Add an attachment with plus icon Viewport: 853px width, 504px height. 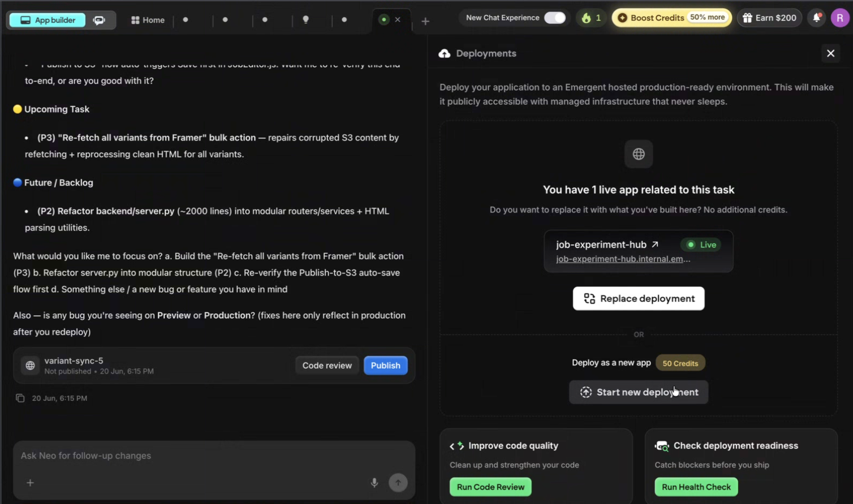pyautogui.click(x=30, y=483)
